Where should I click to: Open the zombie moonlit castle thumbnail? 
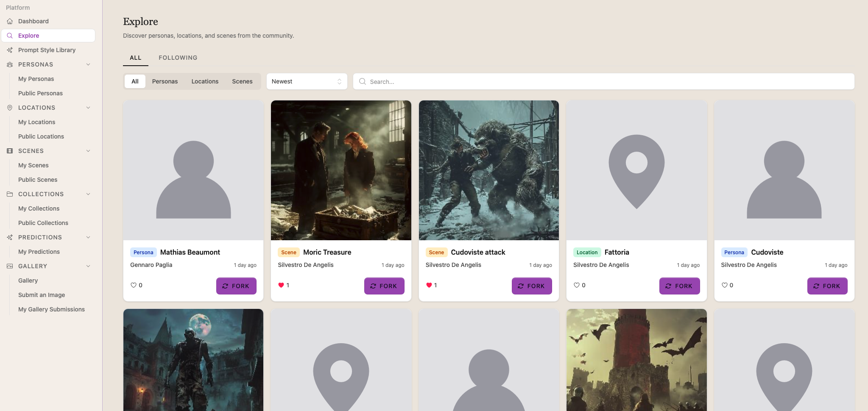pyautogui.click(x=193, y=360)
